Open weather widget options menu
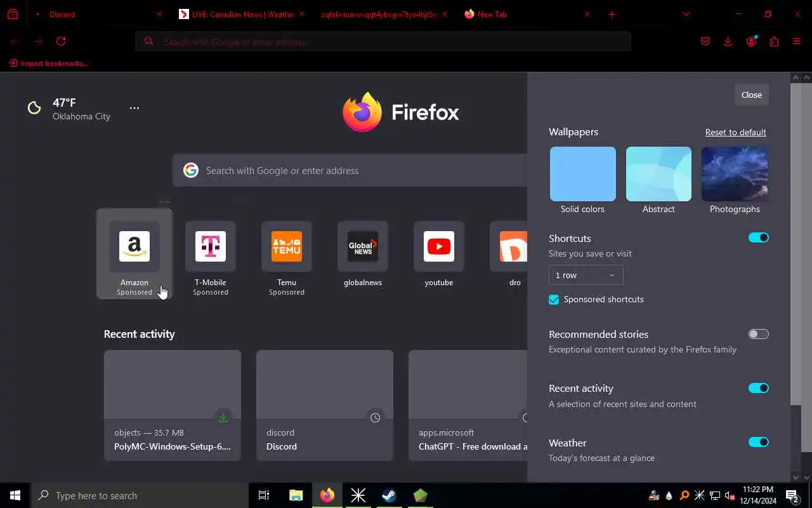Viewport: 812px width, 508px height. coord(134,108)
